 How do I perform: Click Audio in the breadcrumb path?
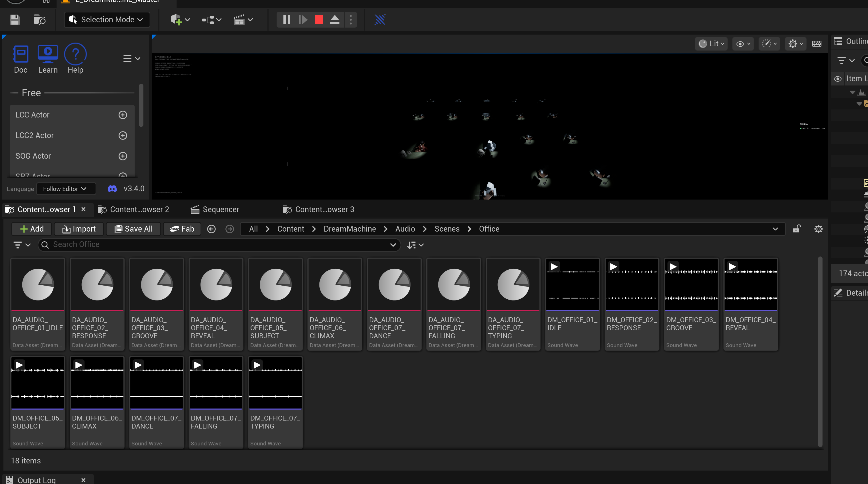[x=405, y=229]
